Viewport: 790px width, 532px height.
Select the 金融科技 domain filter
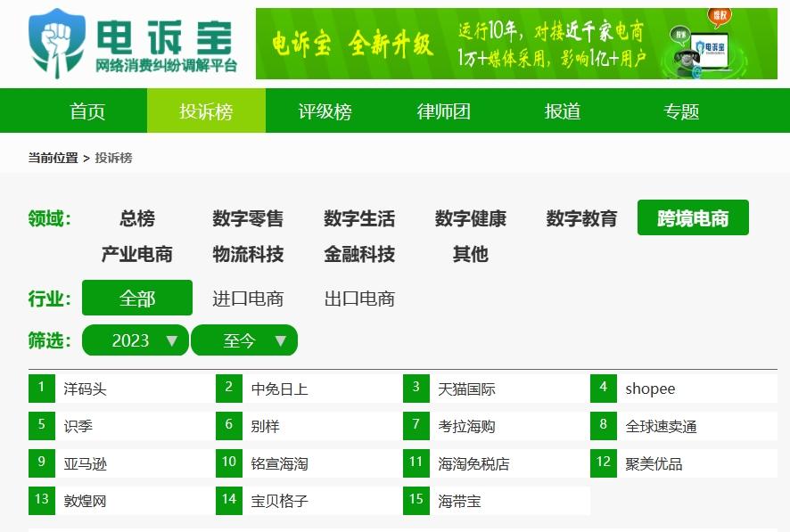click(x=359, y=254)
